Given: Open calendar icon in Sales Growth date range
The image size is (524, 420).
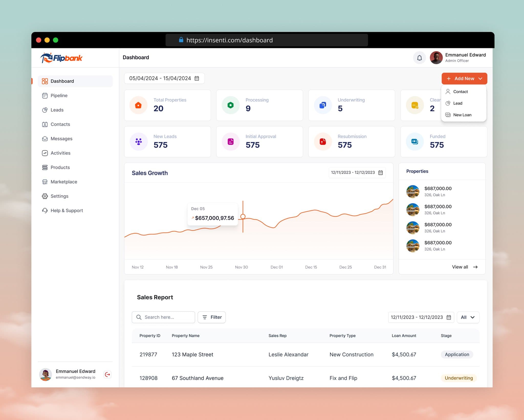Looking at the screenshot, I should coord(380,173).
